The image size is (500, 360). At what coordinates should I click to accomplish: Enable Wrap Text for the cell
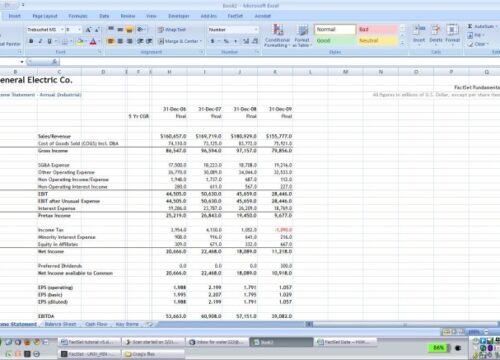(x=172, y=30)
